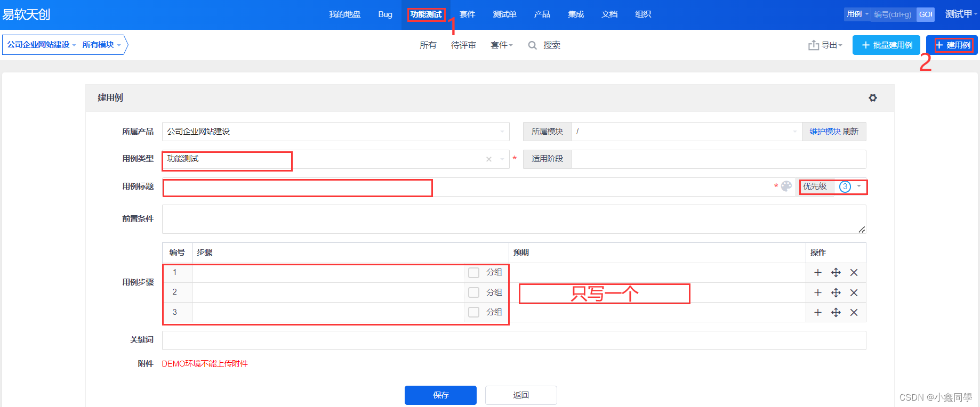980x407 pixels.
Task: Click the 批量建用例 button
Action: (x=886, y=45)
